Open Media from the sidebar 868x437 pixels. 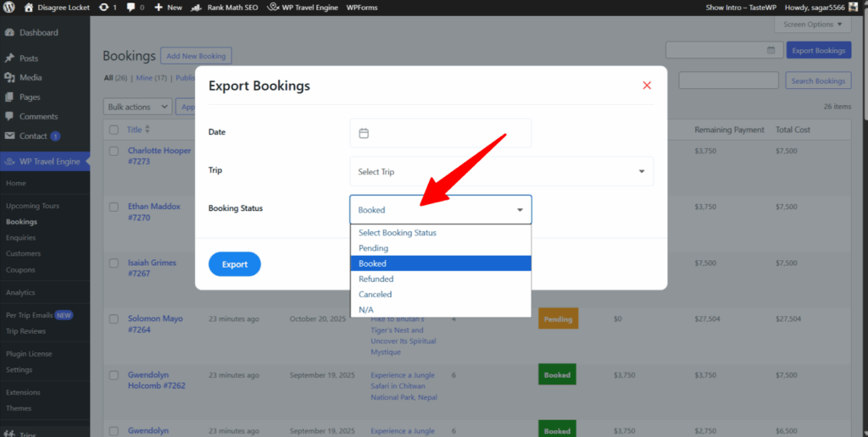(x=31, y=78)
